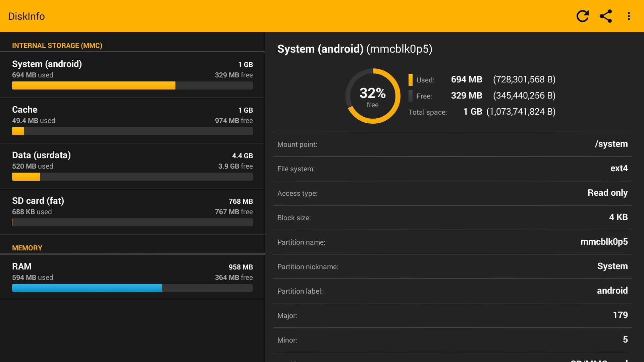Click the File system ext4 row

click(x=452, y=169)
